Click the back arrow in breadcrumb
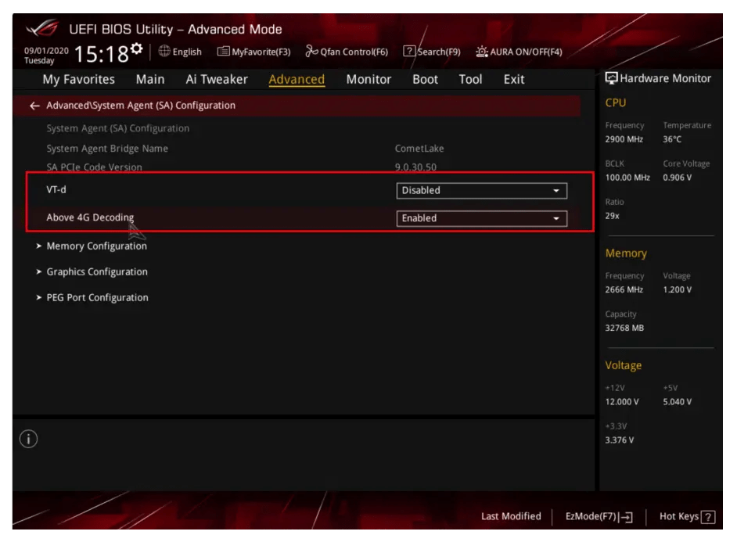 click(x=34, y=106)
